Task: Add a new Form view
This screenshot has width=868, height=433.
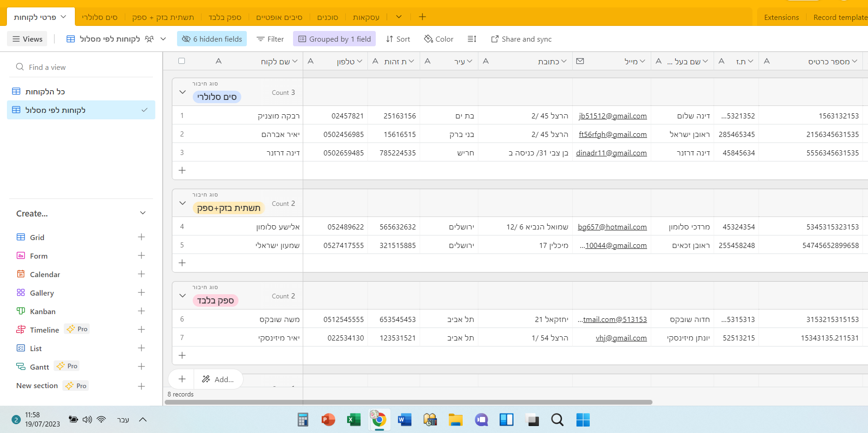Action: 141,256
